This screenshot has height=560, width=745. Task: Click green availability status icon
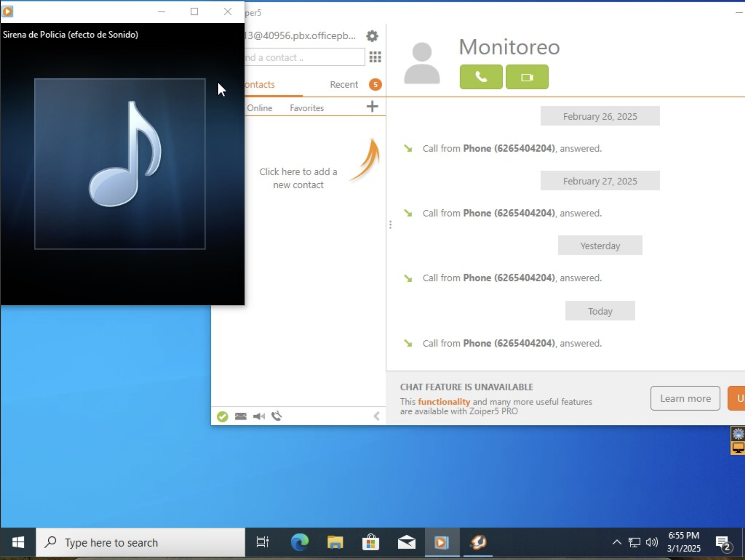pos(222,416)
